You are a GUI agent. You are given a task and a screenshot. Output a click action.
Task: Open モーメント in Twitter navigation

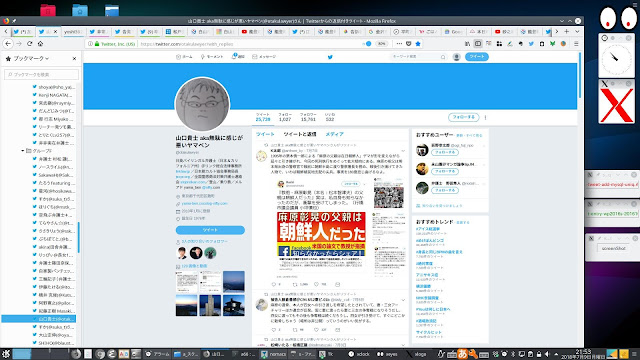212,57
